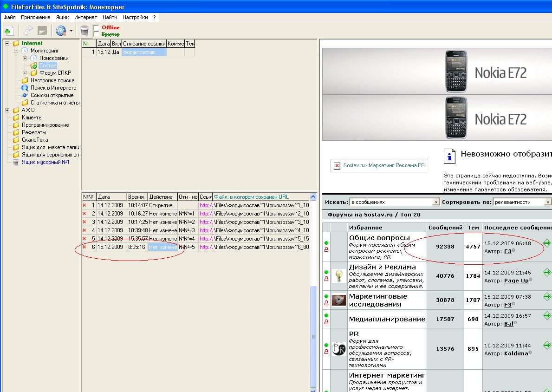The width and height of the screenshot is (552, 392).
Task: Open the Ящик menu
Action: tap(62, 17)
